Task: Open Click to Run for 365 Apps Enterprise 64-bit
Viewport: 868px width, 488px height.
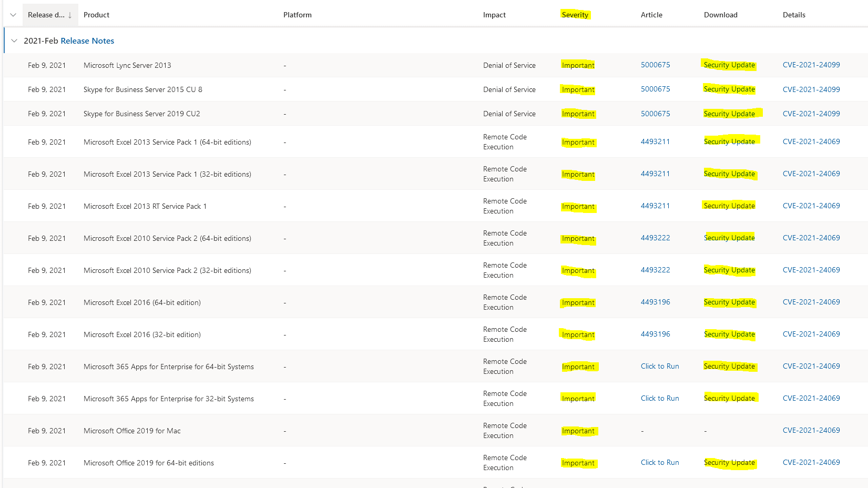Action: click(660, 367)
